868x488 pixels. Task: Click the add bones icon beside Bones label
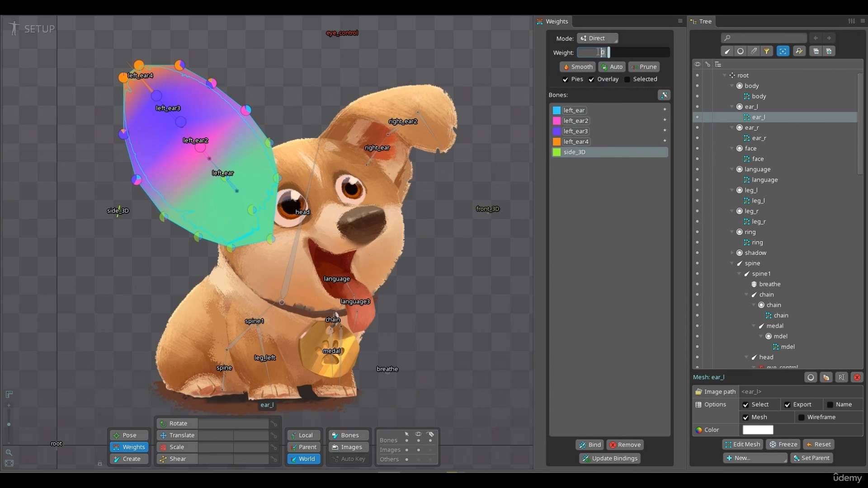tap(664, 95)
